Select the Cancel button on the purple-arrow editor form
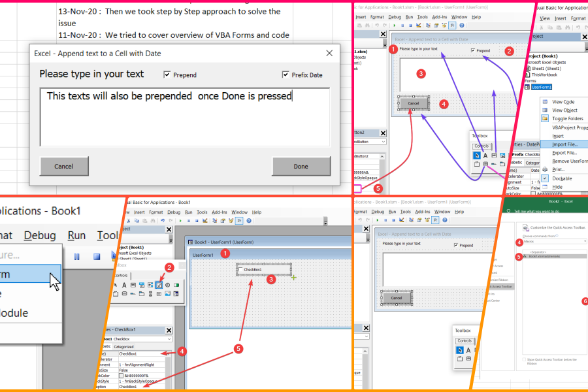Image resolution: width=588 pixels, height=392 pixels. 414,103
